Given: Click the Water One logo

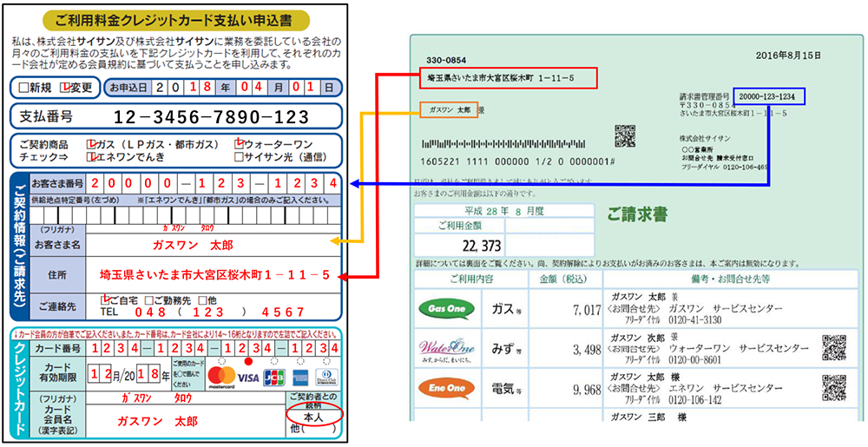Looking at the screenshot, I should coord(446,349).
